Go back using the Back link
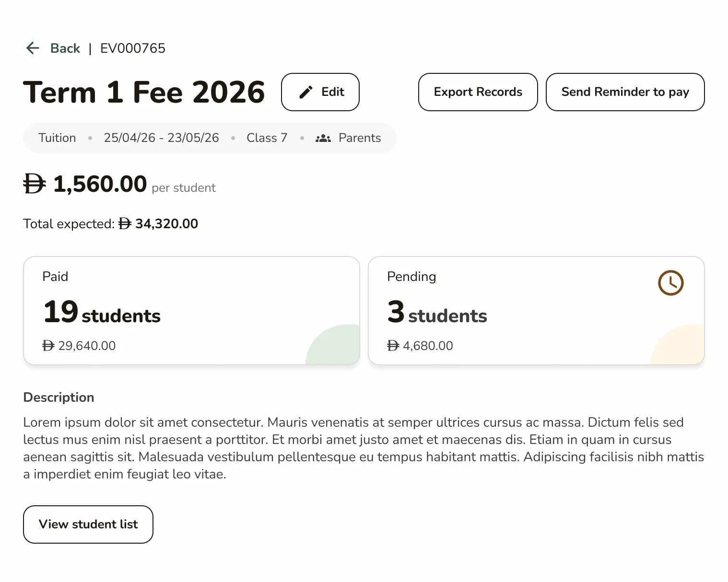The width and height of the screenshot is (728, 582). tap(65, 48)
